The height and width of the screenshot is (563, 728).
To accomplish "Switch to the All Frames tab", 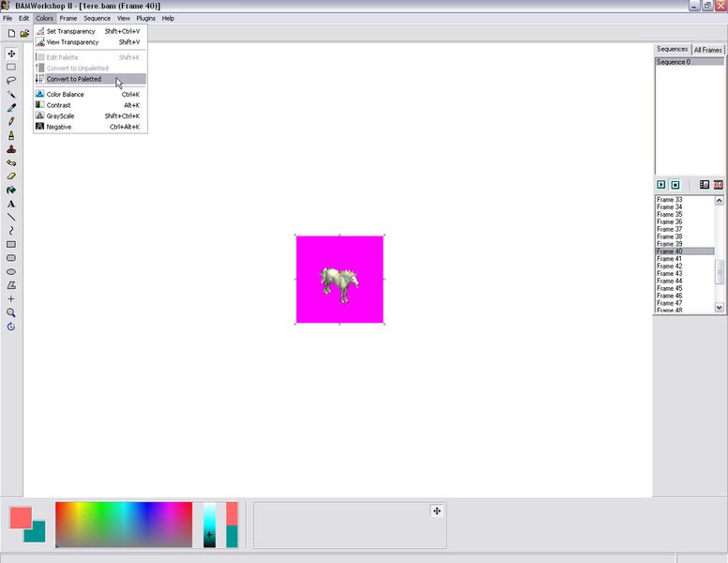I will (707, 50).
